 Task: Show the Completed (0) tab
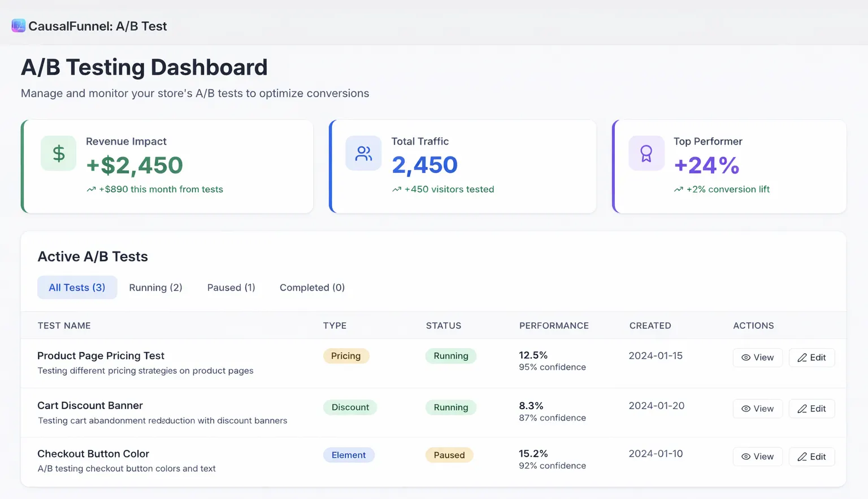[312, 288]
